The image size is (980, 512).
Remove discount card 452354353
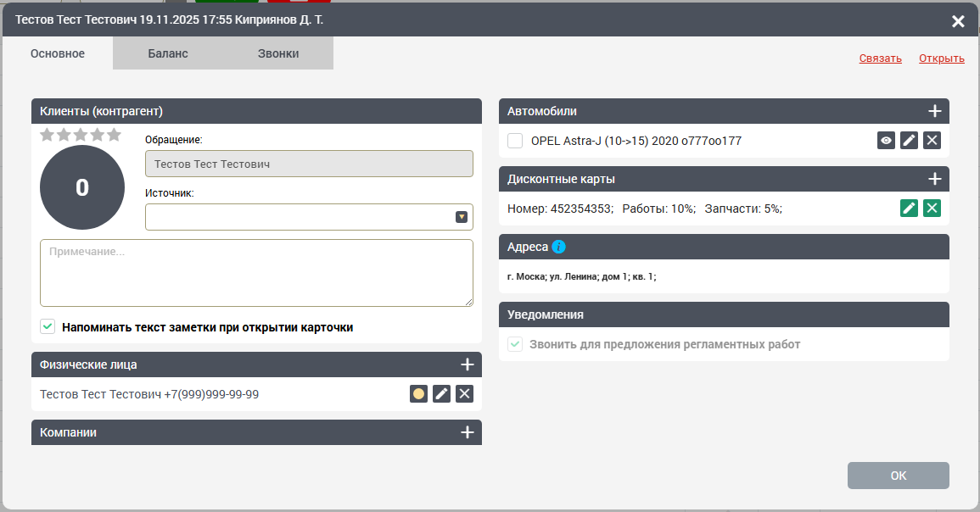tap(932, 208)
